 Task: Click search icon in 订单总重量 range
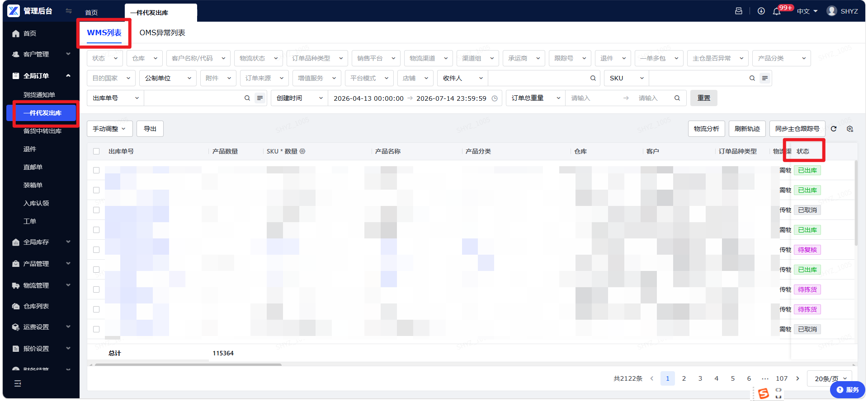677,98
